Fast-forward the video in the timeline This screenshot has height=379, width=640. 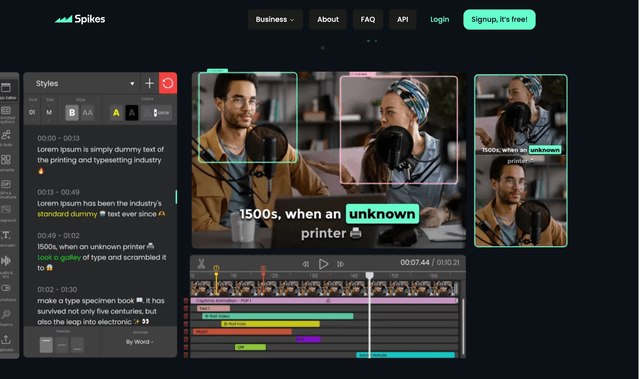pos(340,264)
